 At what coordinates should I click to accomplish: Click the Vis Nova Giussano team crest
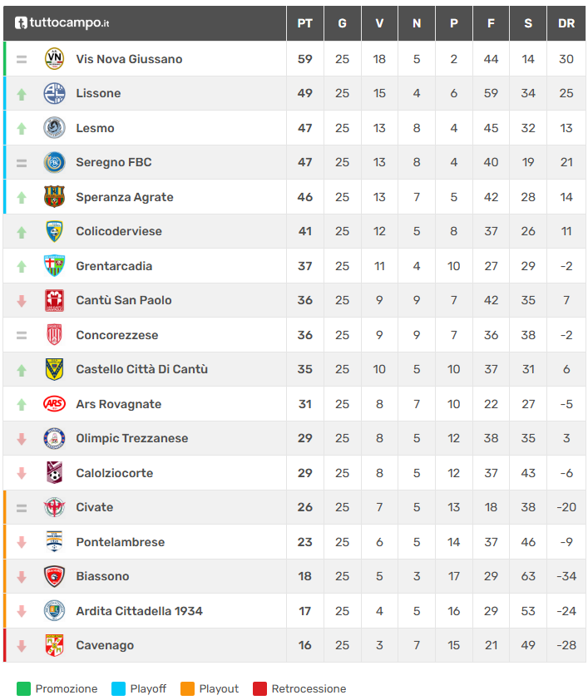(54, 59)
